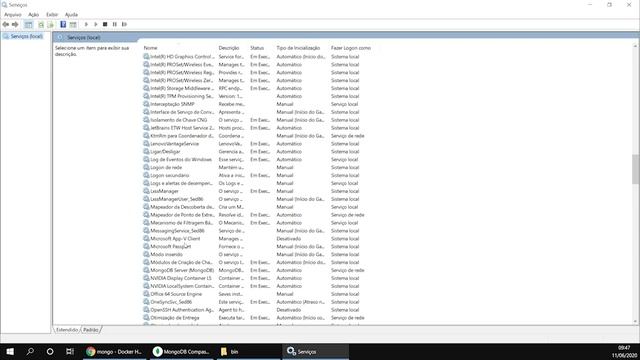Select the Modo inserido service
The width and height of the screenshot is (640, 360).
(x=166, y=254)
